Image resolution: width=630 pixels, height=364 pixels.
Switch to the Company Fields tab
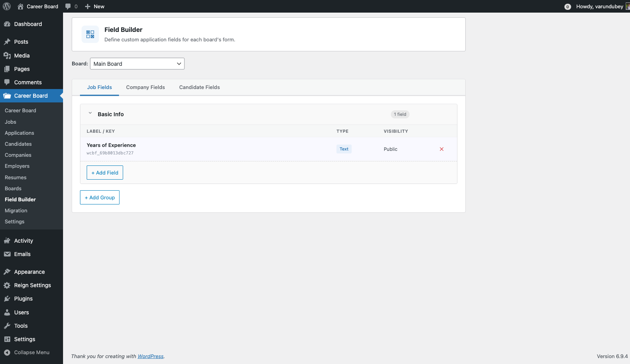[x=145, y=87]
